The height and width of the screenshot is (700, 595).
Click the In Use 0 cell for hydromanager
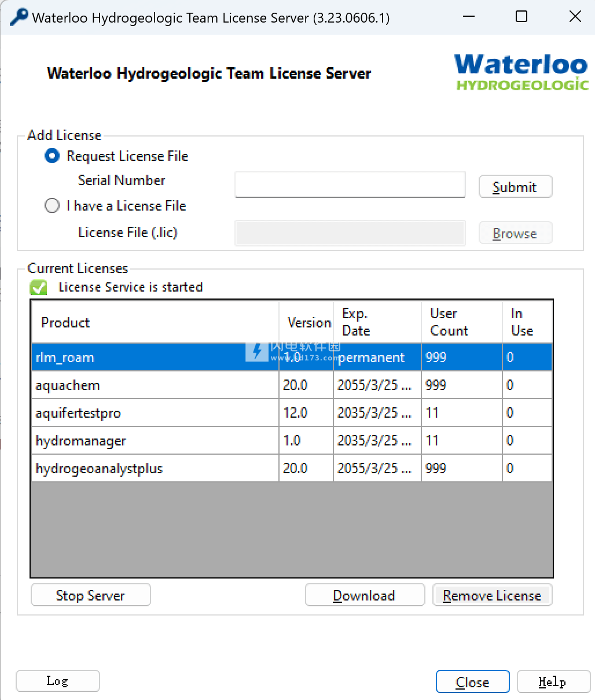point(527,441)
